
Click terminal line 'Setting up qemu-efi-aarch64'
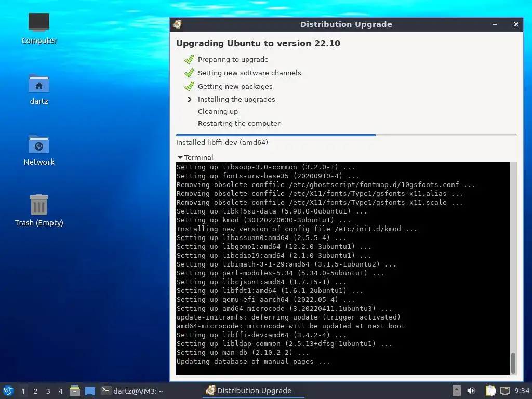(265, 300)
